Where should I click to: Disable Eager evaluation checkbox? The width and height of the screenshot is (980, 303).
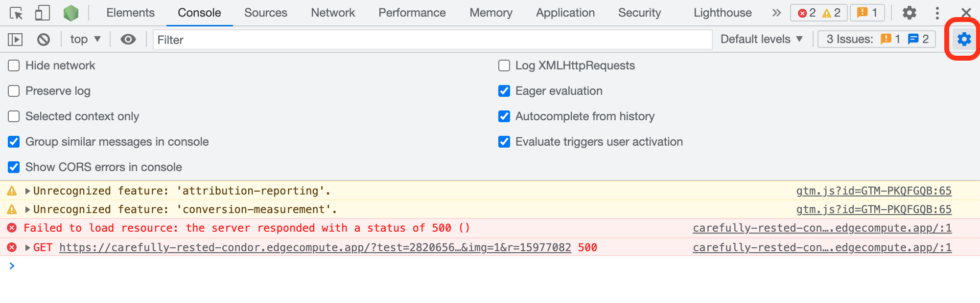(504, 91)
